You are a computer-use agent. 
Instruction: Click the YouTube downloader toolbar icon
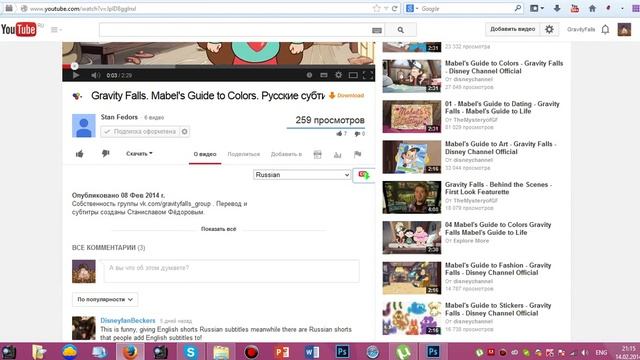(575, 8)
